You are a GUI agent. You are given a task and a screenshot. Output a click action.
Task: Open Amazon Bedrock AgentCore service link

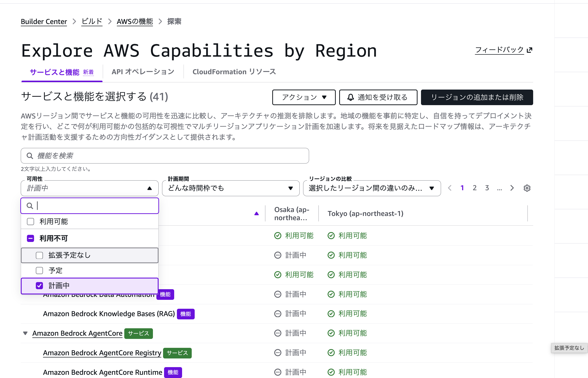tap(77, 333)
